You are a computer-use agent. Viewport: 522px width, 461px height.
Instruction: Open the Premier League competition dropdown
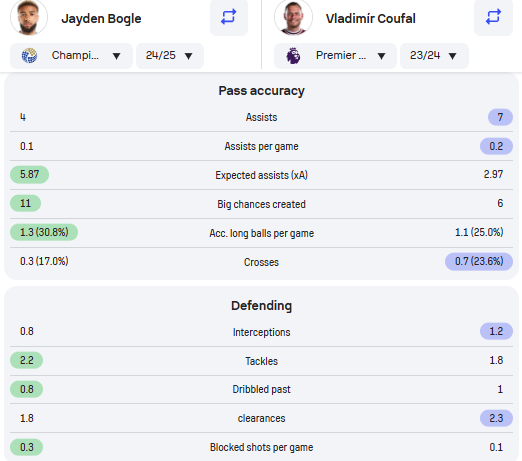pyautogui.click(x=335, y=56)
